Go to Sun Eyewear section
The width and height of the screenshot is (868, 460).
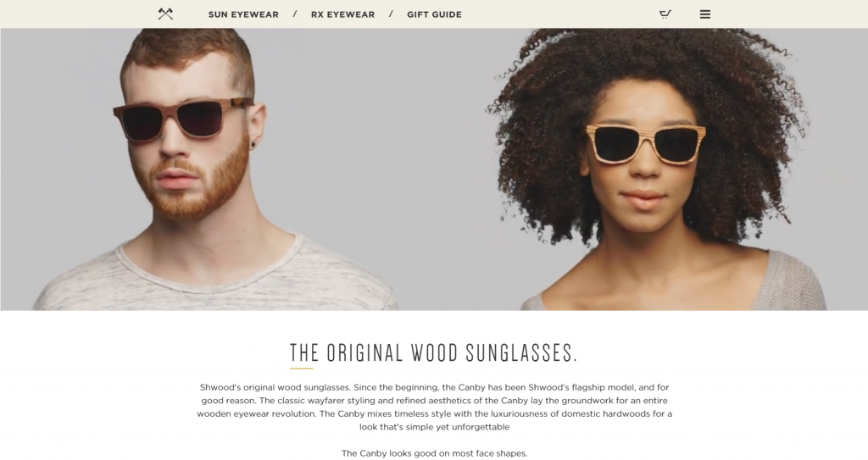[243, 14]
